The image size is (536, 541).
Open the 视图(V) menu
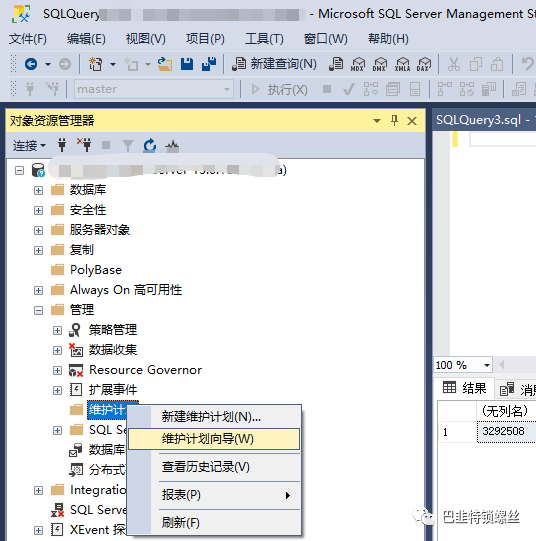pos(146,39)
